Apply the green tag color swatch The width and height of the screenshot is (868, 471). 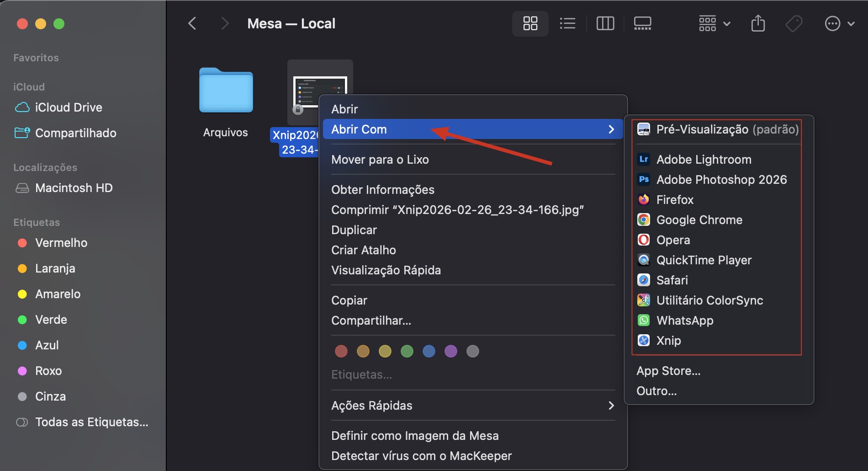click(407, 351)
